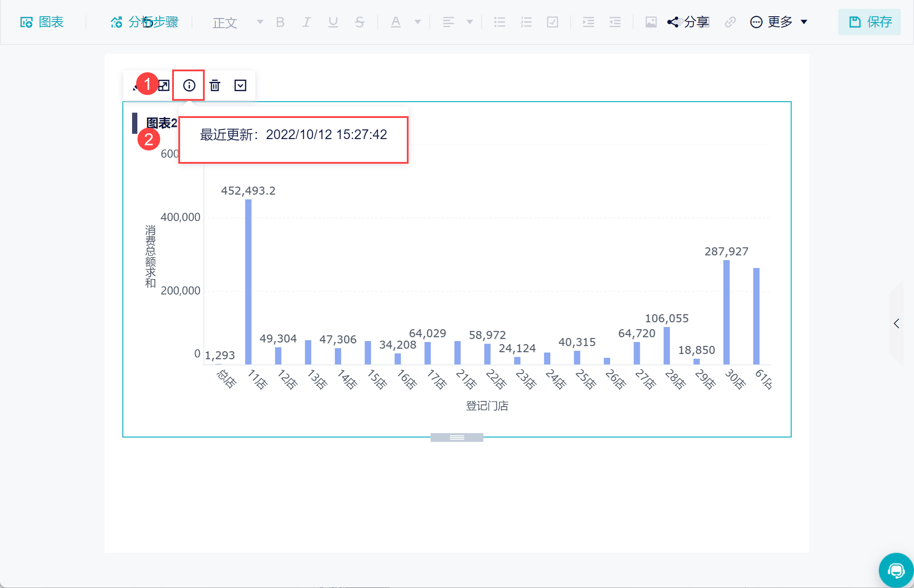Expand the font color dropdown arrow
914x588 pixels.
[x=418, y=22]
